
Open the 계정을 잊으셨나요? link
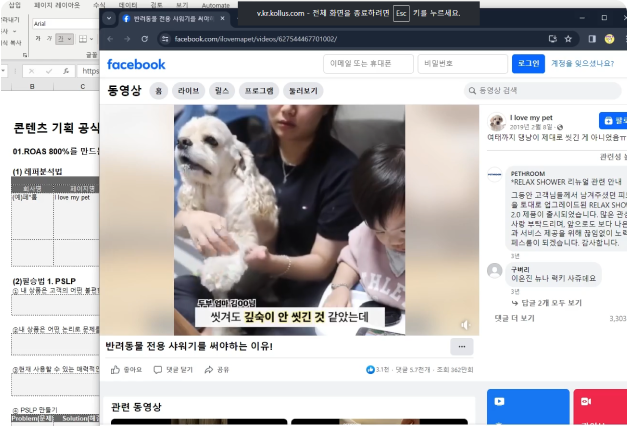(x=582, y=63)
